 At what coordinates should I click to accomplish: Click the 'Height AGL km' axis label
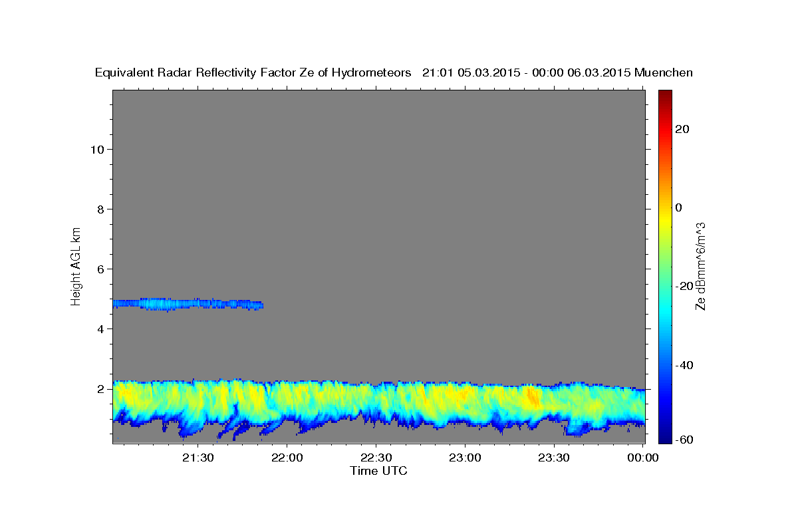point(76,266)
